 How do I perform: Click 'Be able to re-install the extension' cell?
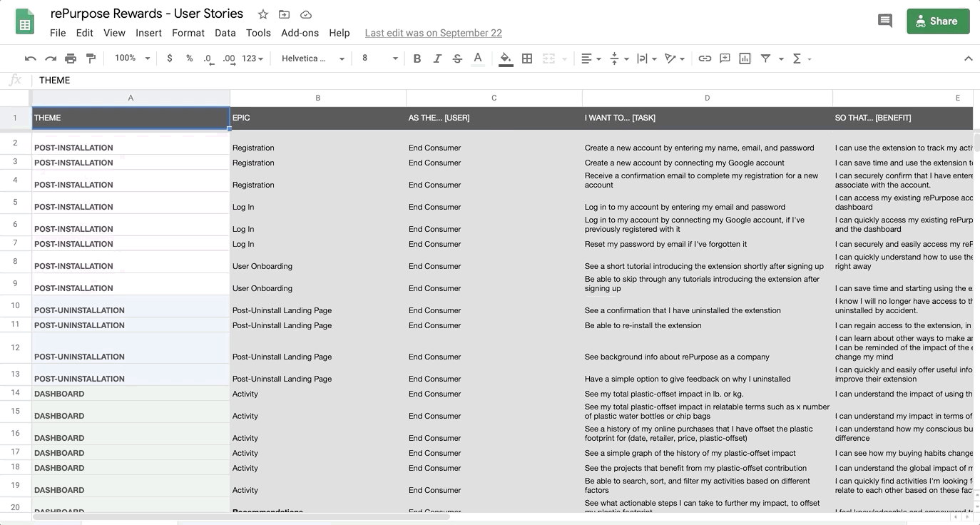[x=708, y=325]
